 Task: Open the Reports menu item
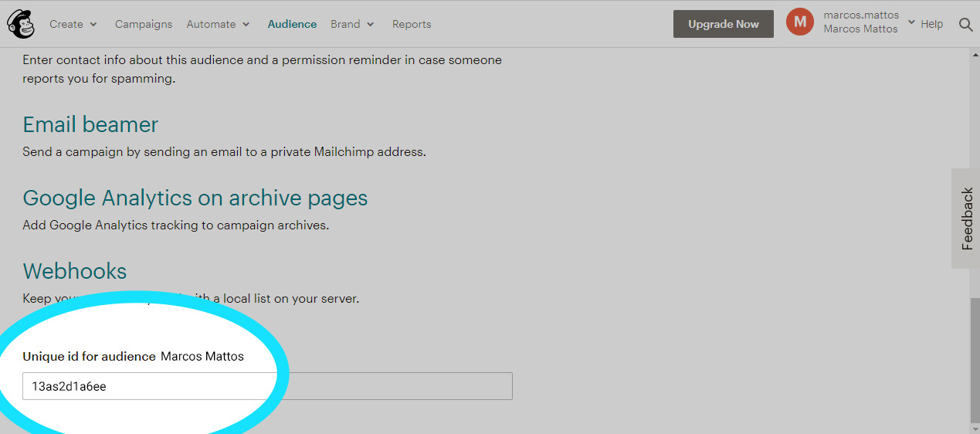click(412, 24)
